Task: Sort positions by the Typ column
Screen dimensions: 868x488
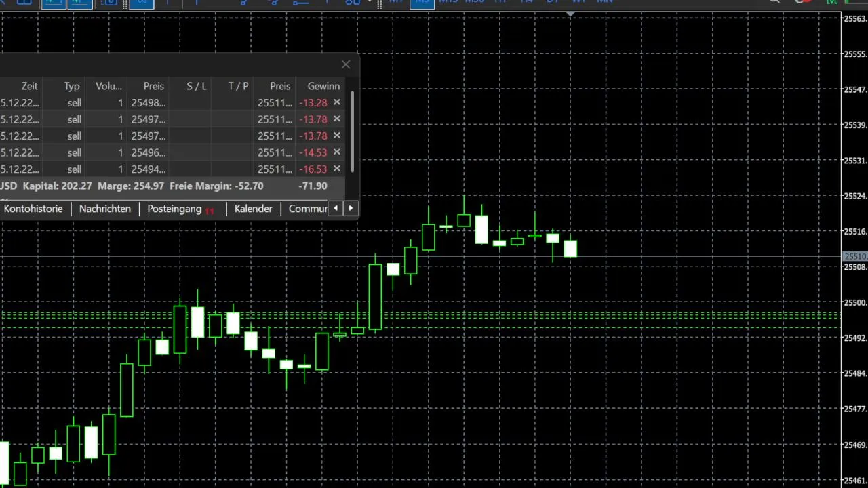Action: tap(72, 86)
